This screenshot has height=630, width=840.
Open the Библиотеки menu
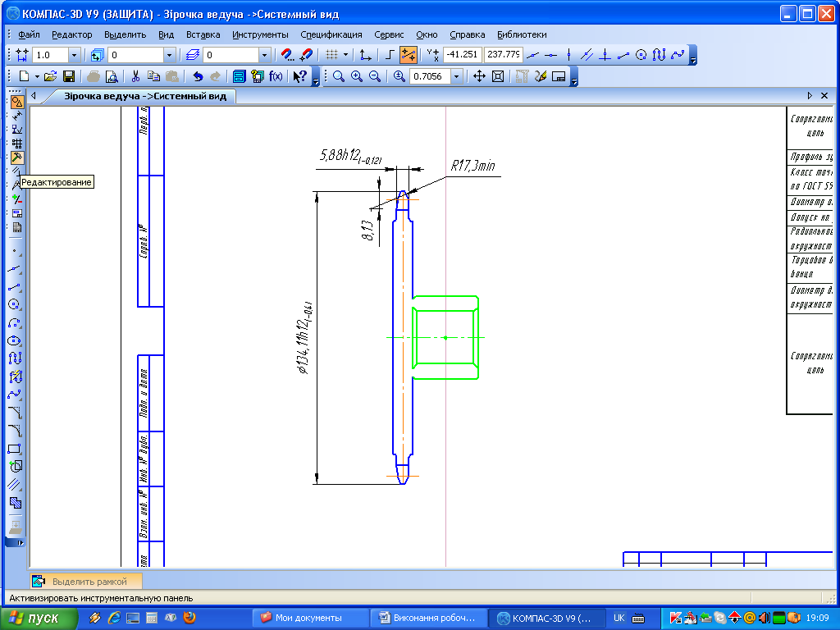point(522,34)
